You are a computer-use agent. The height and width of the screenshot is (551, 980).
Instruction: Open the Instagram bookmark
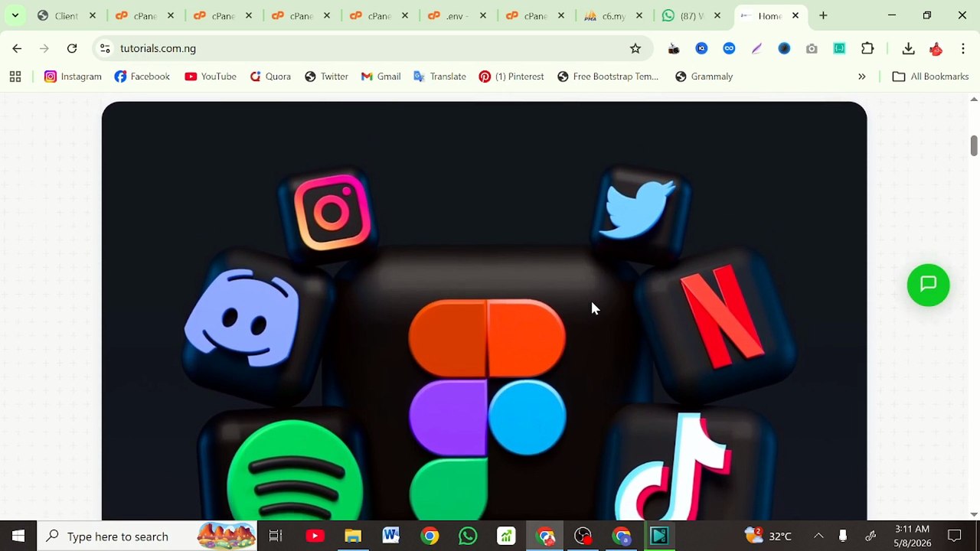click(73, 77)
